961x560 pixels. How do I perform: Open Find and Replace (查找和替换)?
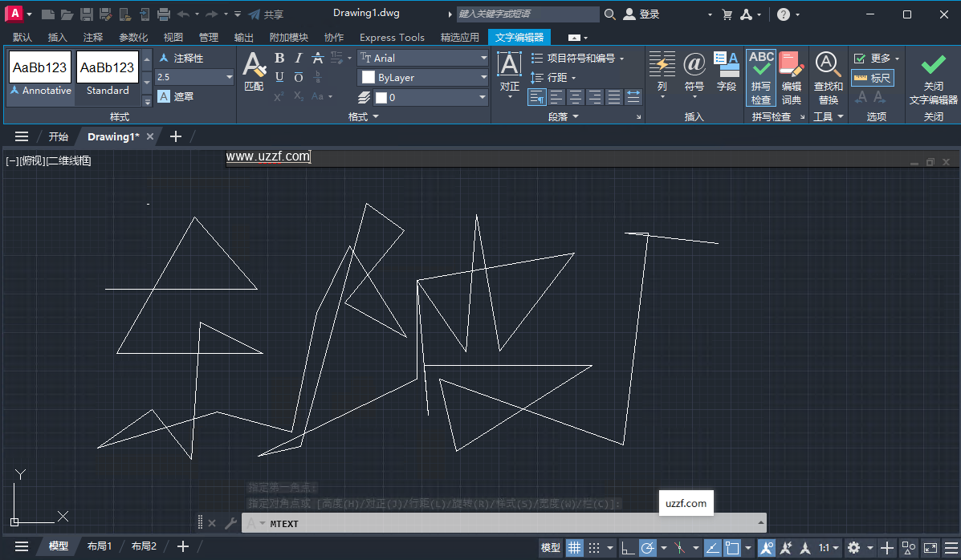click(x=828, y=78)
